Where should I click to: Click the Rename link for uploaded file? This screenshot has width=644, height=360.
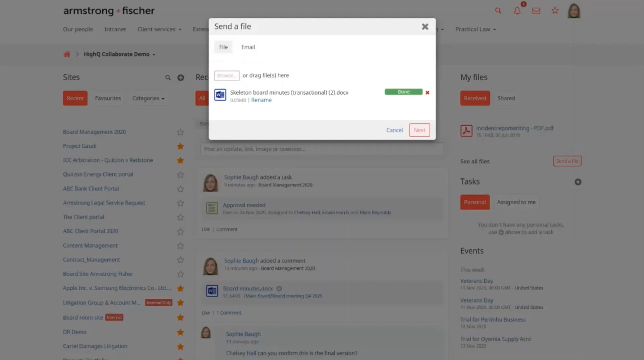[x=261, y=100]
